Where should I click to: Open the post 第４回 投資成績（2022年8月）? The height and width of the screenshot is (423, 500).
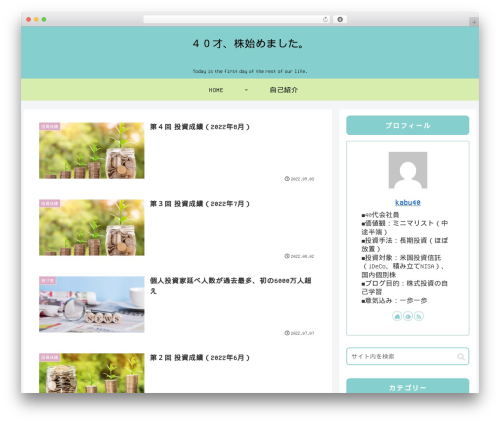click(x=199, y=127)
